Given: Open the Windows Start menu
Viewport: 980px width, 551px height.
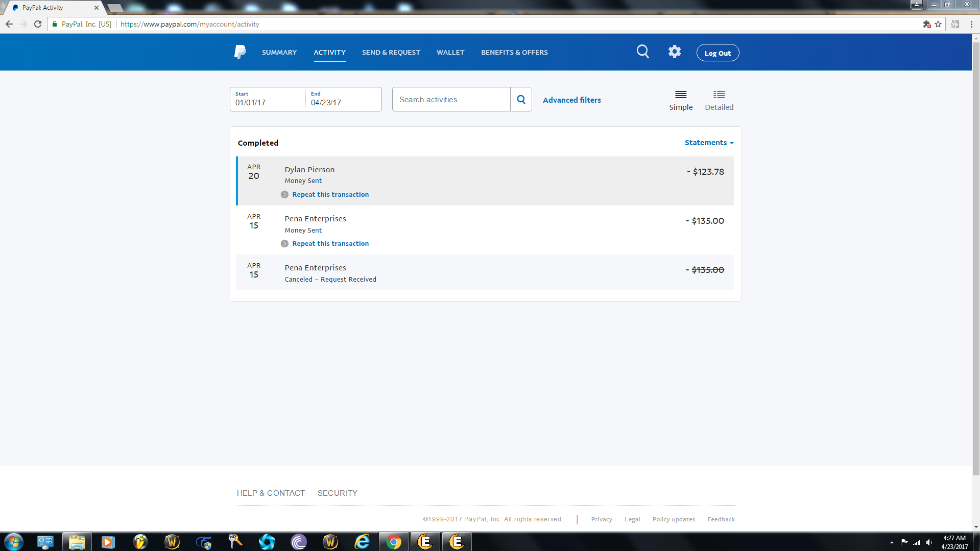Looking at the screenshot, I should coord(14,542).
